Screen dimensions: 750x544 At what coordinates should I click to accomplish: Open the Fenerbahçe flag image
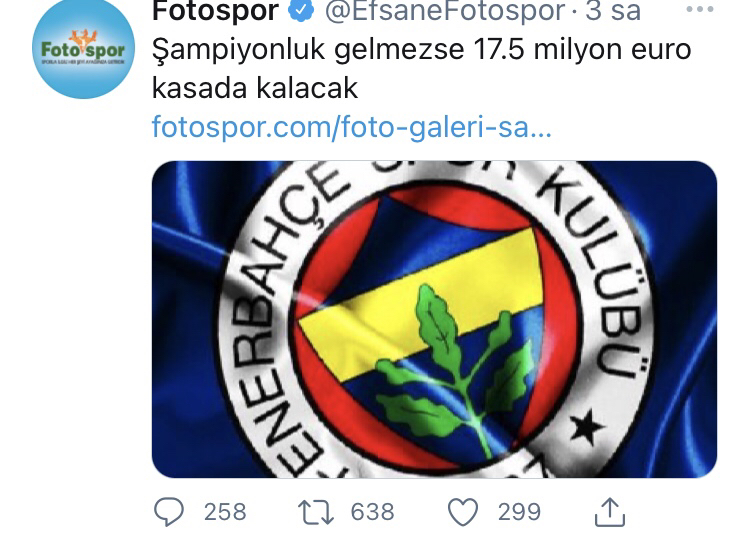434,319
